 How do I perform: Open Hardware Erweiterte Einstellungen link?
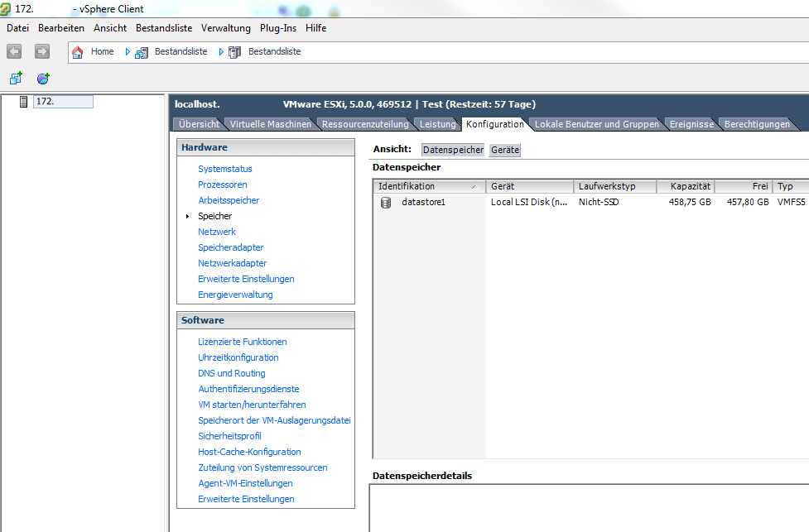(x=246, y=279)
